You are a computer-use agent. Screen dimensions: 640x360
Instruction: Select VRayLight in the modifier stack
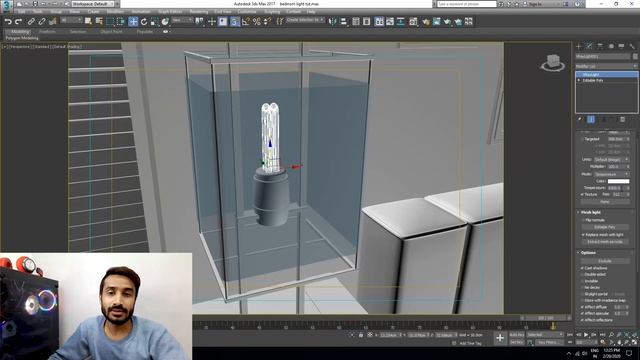[x=607, y=75]
